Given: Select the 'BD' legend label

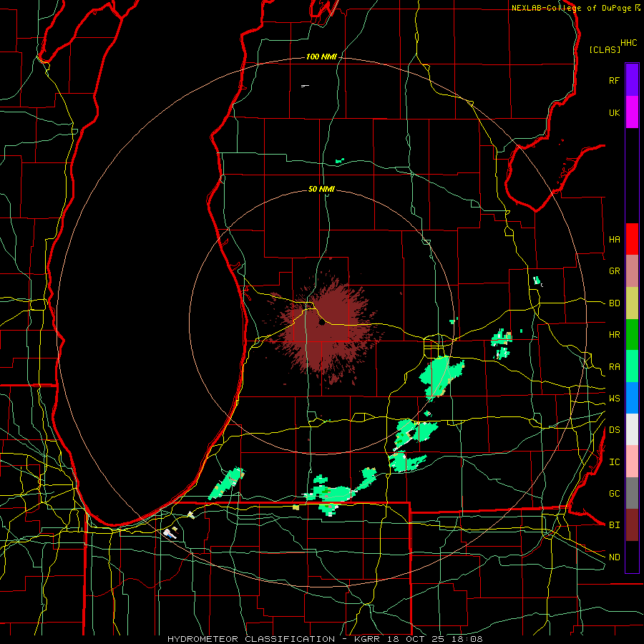Looking at the screenshot, I should coord(614,303).
